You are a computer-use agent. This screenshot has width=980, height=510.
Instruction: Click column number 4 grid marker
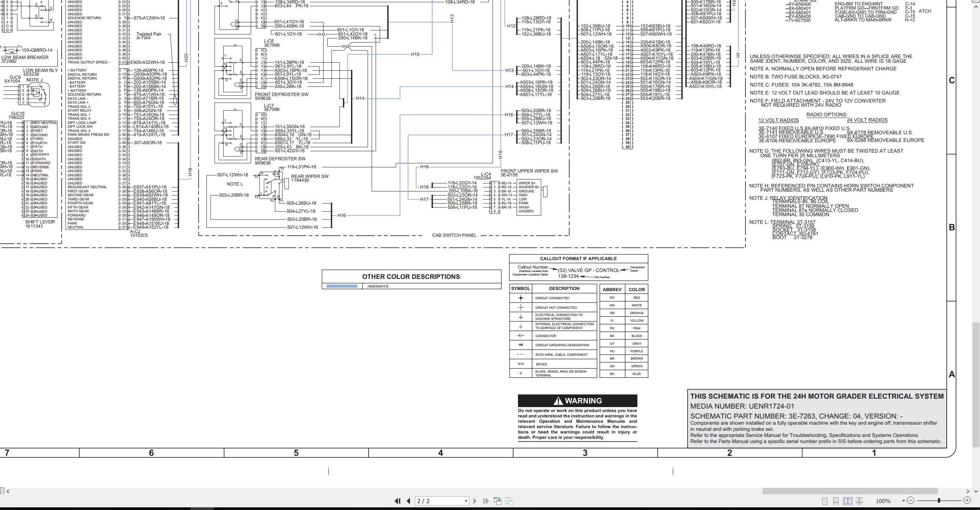[x=441, y=453]
